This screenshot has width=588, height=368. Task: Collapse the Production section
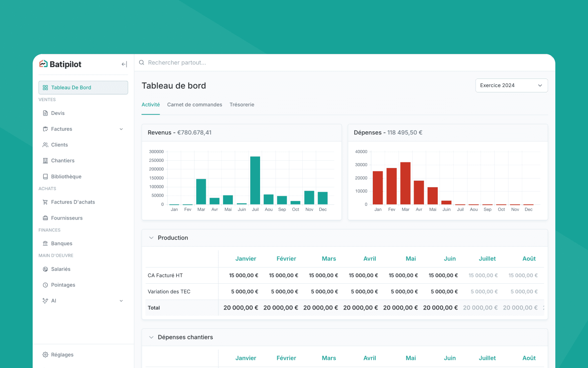pos(151,238)
